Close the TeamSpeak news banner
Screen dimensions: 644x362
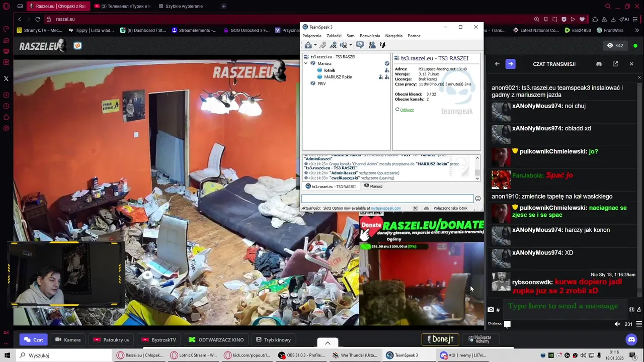pyautogui.click(x=415, y=208)
